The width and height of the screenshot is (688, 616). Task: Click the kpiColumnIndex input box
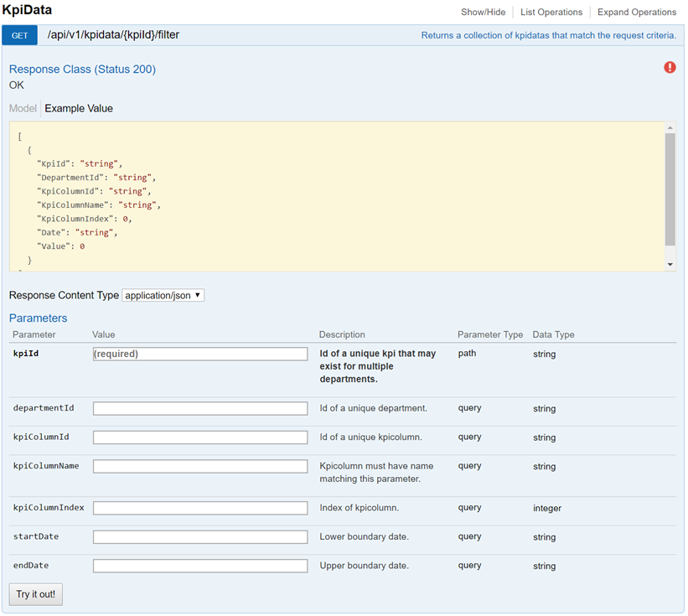tap(200, 508)
